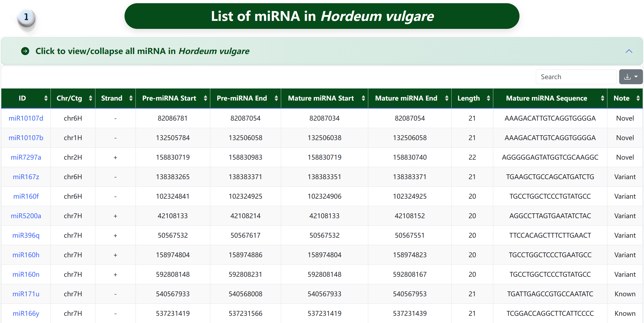Follow the miR160f link

tap(26, 196)
